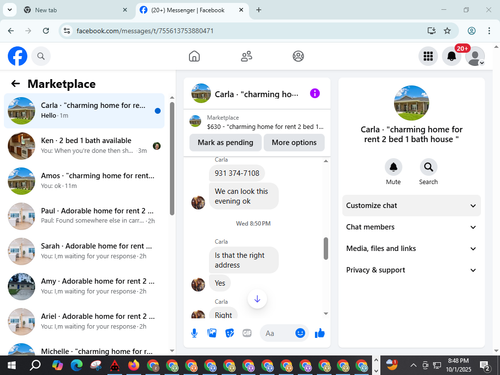Open the Groups icon in top navigation
The image size is (500, 375).
[298, 56]
